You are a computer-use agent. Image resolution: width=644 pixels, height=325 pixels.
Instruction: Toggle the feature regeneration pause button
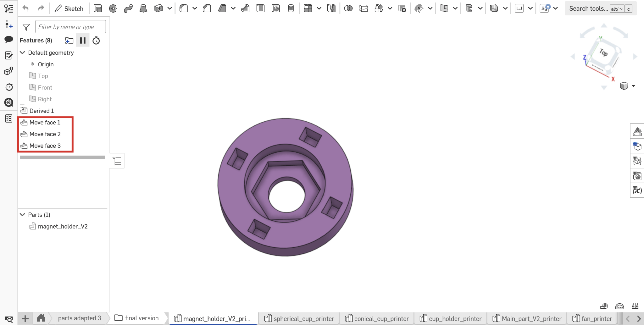coord(83,41)
